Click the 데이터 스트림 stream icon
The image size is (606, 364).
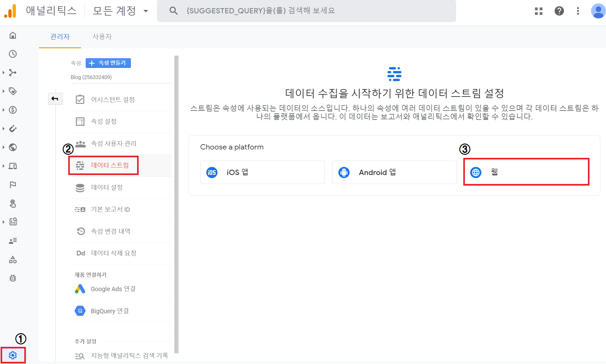tap(80, 165)
